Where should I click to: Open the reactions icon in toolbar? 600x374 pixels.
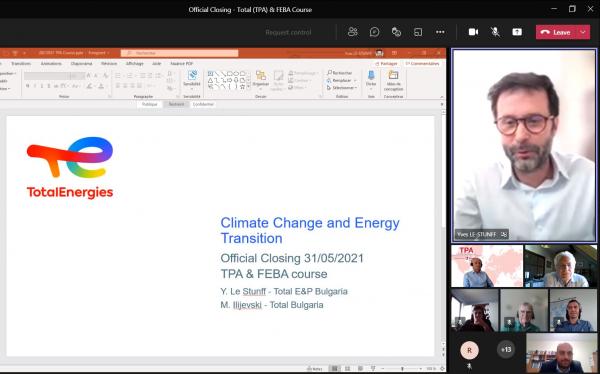click(396, 32)
